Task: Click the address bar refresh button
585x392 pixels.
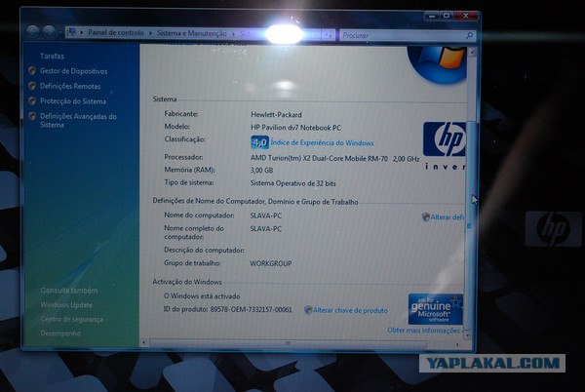Action: coord(329,35)
